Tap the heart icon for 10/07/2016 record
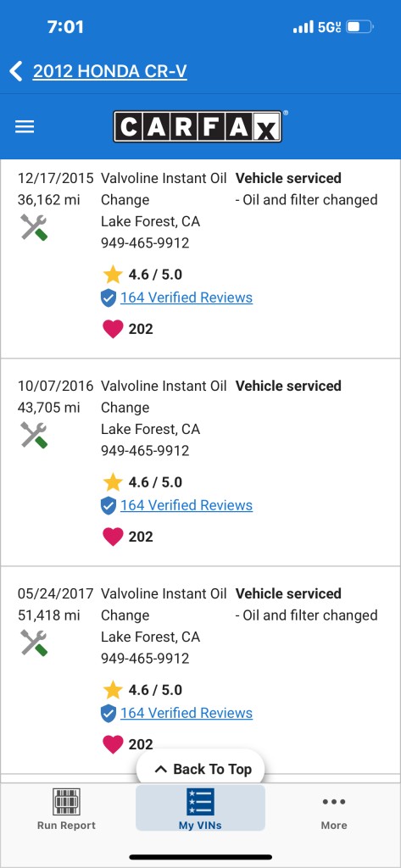401x868 pixels. [113, 537]
